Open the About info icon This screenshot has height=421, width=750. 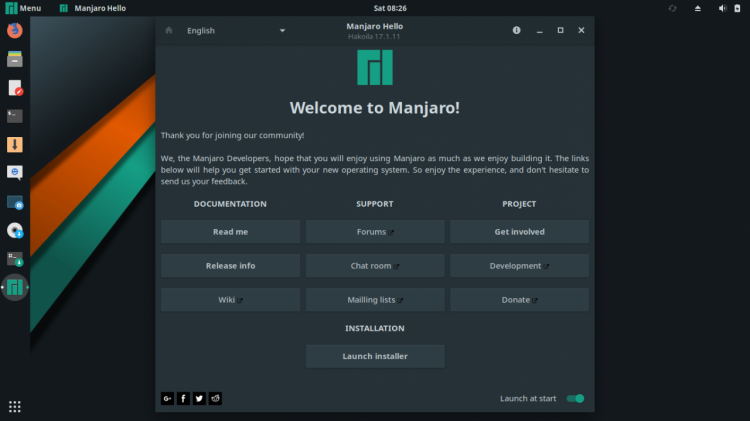coord(517,30)
